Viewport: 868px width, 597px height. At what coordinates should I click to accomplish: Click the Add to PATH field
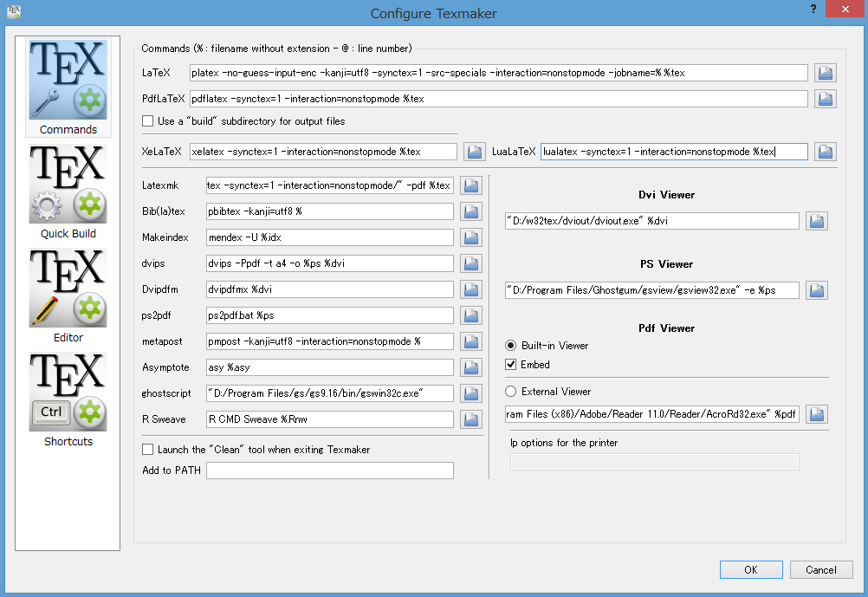pos(329,470)
